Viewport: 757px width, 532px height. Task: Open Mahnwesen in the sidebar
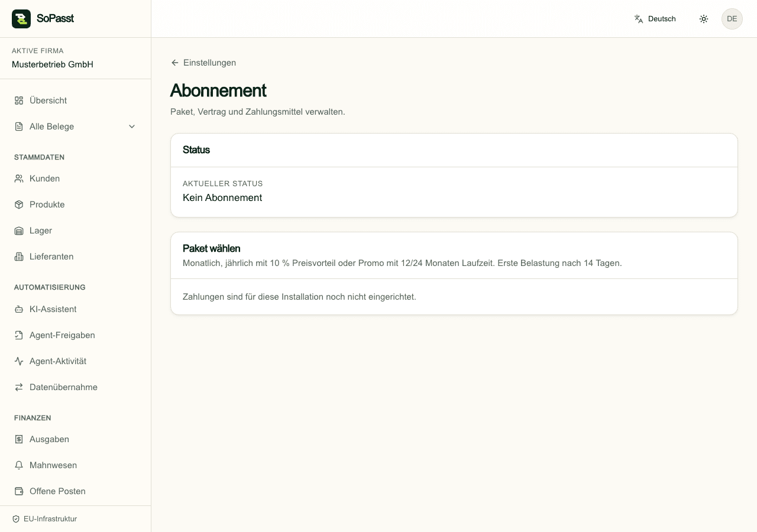75,465
